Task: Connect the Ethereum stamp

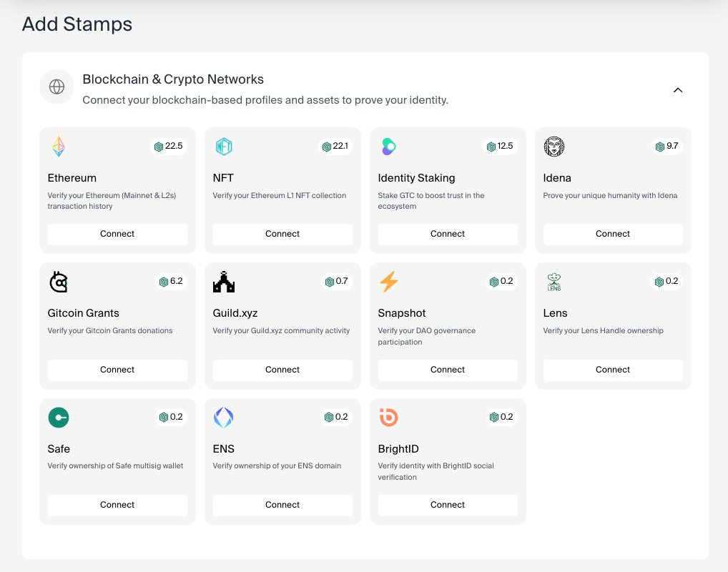Action: tap(117, 234)
